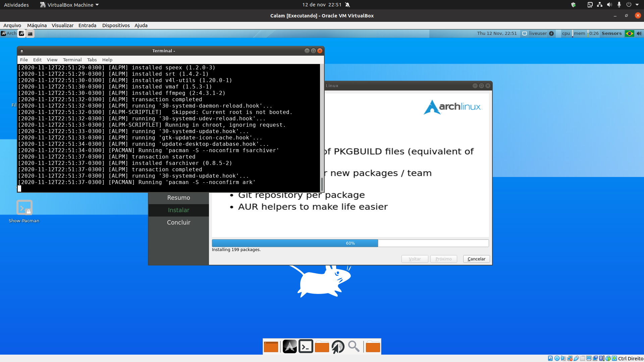The image size is (644, 362).
Task: Switch the Brazil flag keyboard layout indicator
Action: [x=630, y=34]
